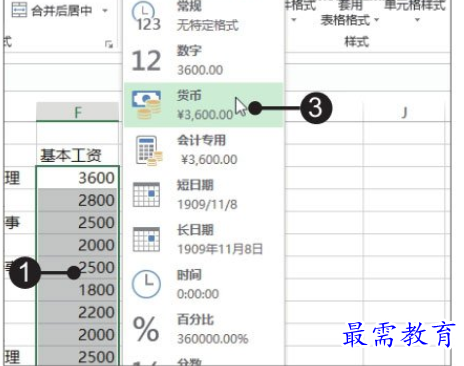The width and height of the screenshot is (464, 366).
Task: Click the 基本工资 header cell
Action: pos(77,155)
